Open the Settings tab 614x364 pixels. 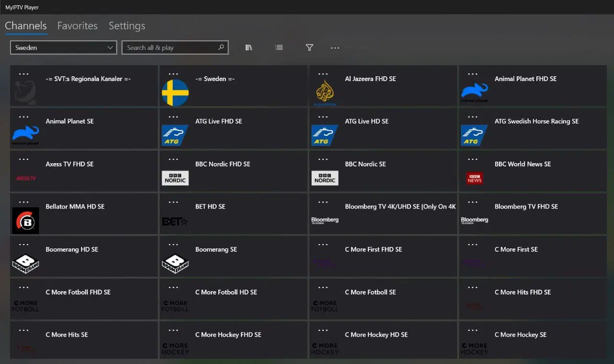click(x=127, y=26)
